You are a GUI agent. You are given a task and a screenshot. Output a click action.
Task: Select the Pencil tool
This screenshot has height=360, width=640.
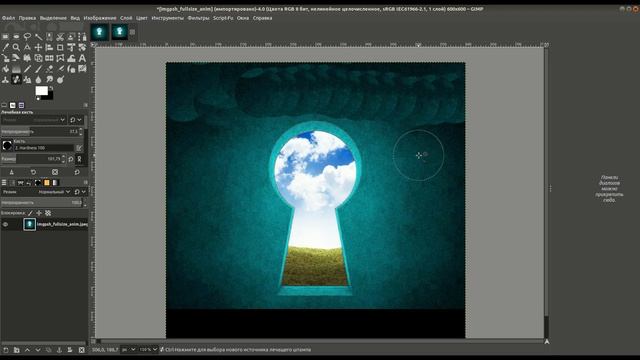tap(27, 69)
